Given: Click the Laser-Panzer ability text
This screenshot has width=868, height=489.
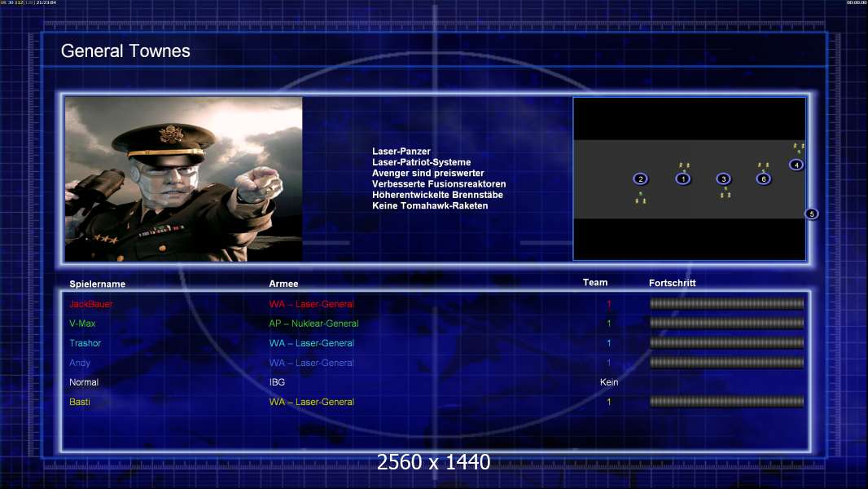Looking at the screenshot, I should (x=401, y=152).
